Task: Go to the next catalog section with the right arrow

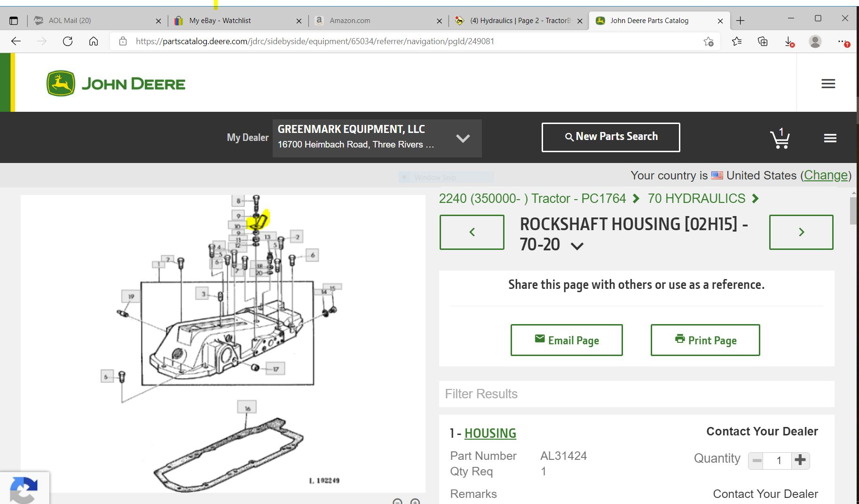Action: tap(801, 232)
